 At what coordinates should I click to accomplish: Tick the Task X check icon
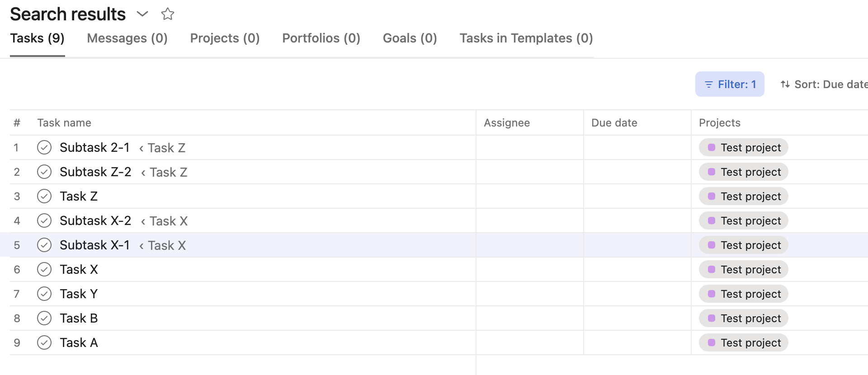click(44, 269)
